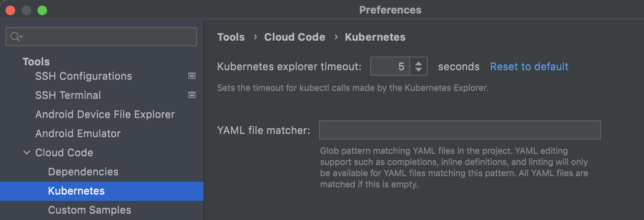This screenshot has height=220, width=644.
Task: Select Dependencies under Cloud Code
Action: click(x=83, y=172)
